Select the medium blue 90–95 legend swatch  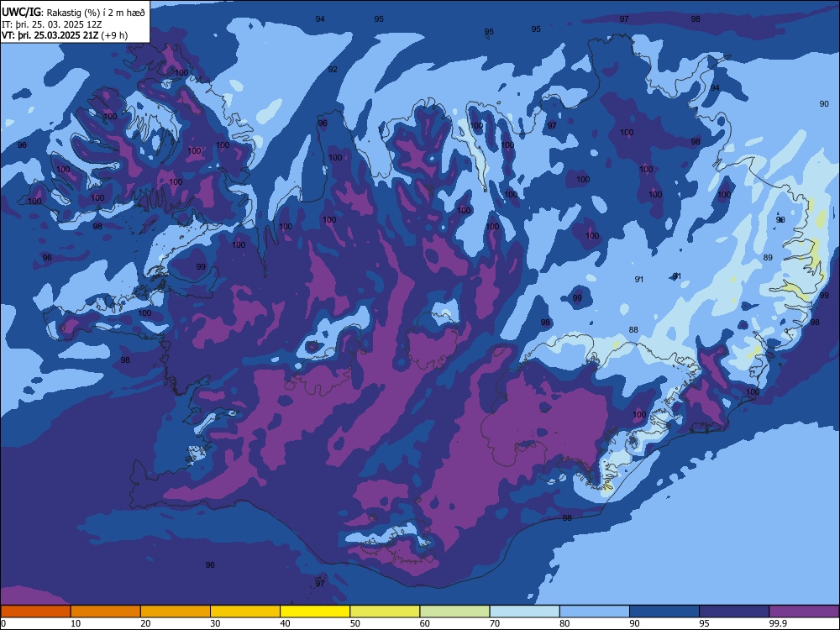[664, 612]
